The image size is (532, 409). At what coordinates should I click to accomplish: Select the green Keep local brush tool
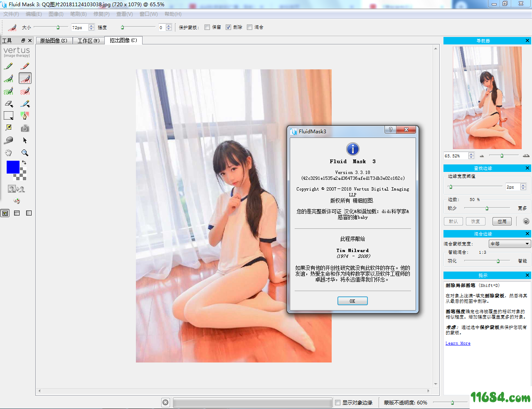click(x=9, y=78)
